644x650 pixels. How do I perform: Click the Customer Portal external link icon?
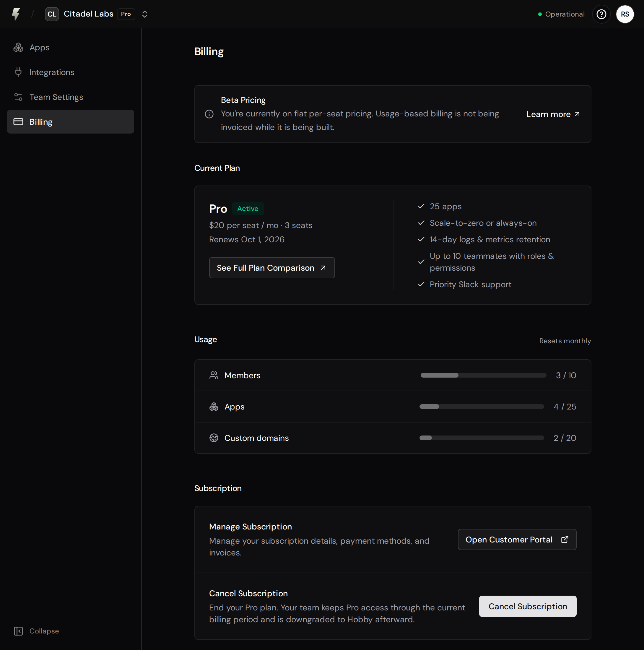(565, 540)
